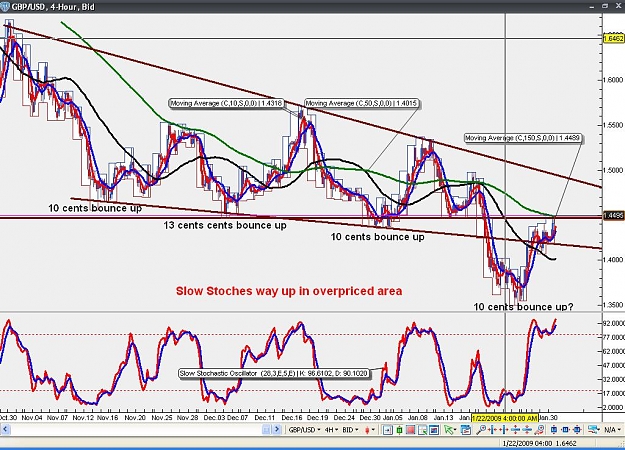The width and height of the screenshot is (625, 450).
Task: Open the 4H timeframe dropdown
Action: click(x=331, y=430)
